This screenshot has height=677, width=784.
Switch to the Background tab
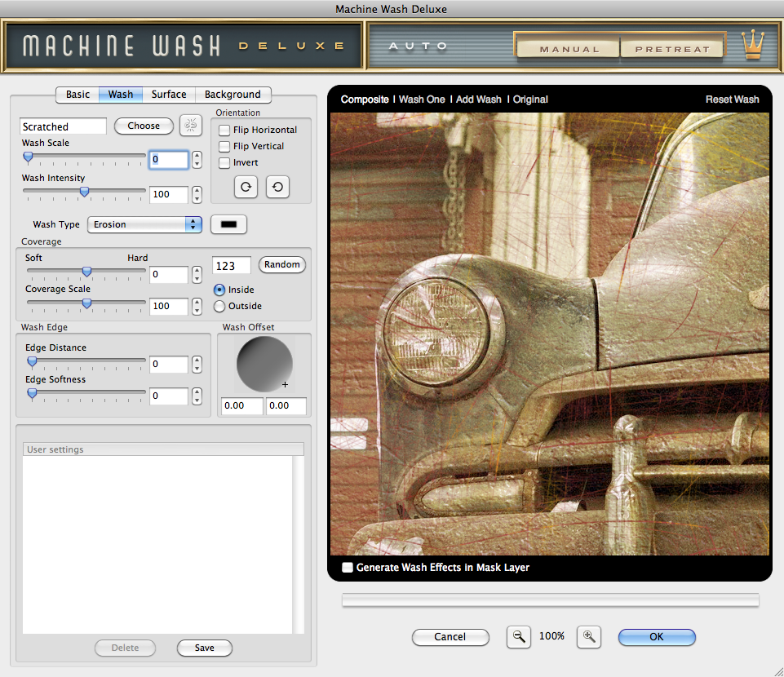click(233, 95)
